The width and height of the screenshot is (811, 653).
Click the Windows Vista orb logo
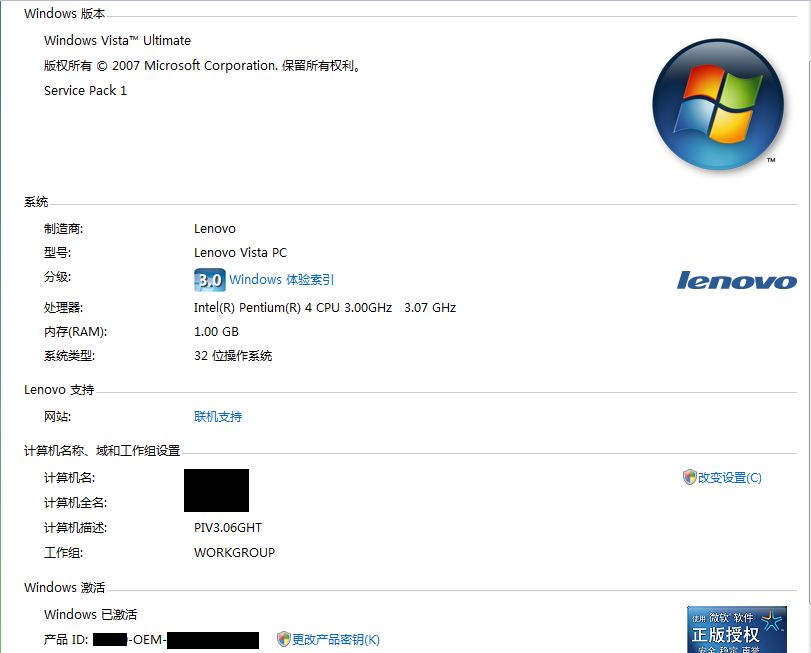(x=718, y=104)
